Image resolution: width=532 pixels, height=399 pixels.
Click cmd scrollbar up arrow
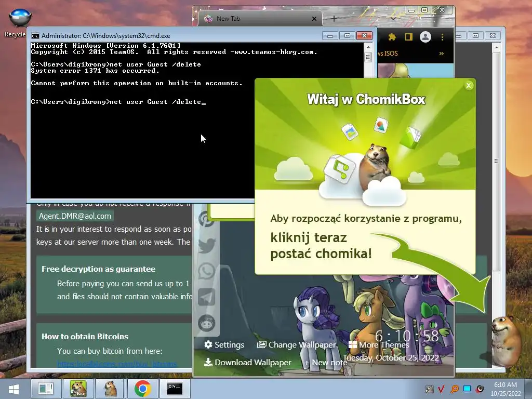368,47
